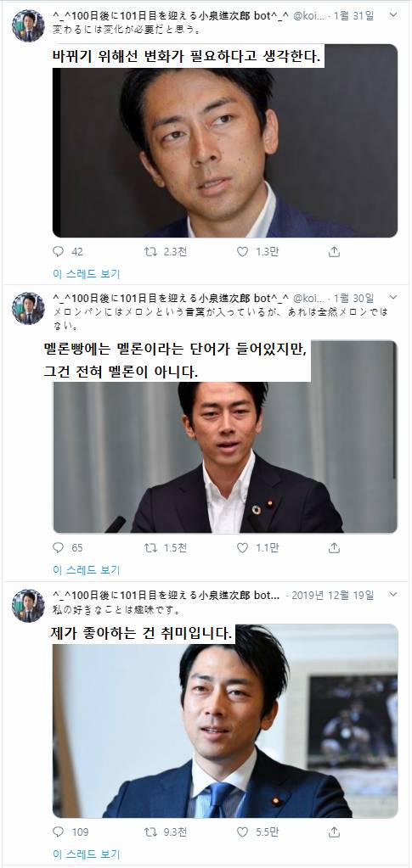Reply to the melon bread tweet
This screenshot has height=868, width=412.
coord(59,547)
